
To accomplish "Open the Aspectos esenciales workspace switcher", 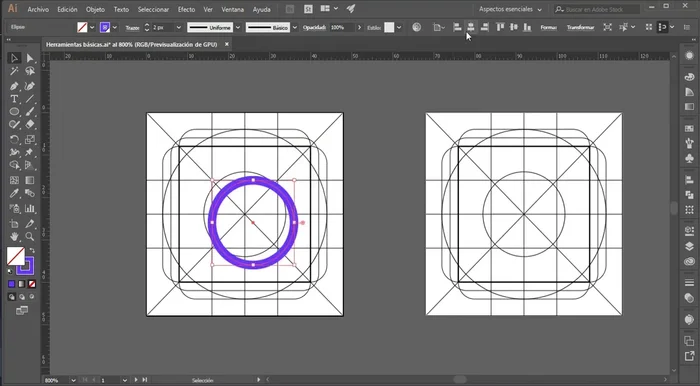I will 510,9.
